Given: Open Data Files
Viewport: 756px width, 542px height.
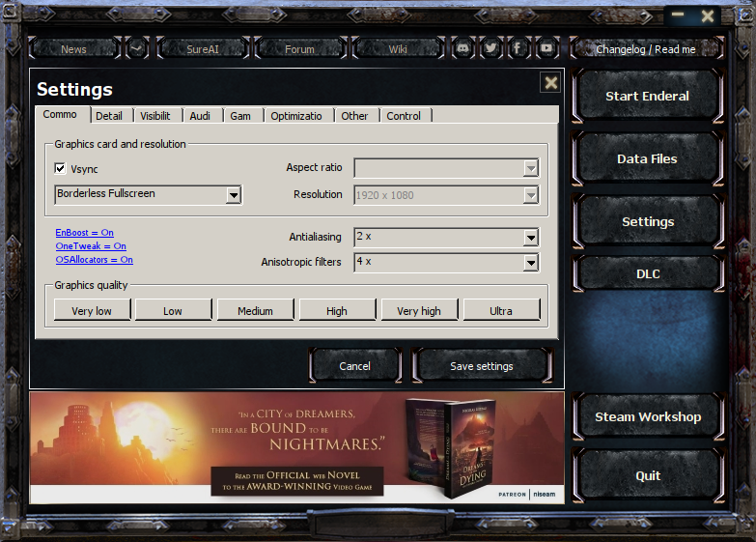Looking at the screenshot, I should click(x=648, y=158).
